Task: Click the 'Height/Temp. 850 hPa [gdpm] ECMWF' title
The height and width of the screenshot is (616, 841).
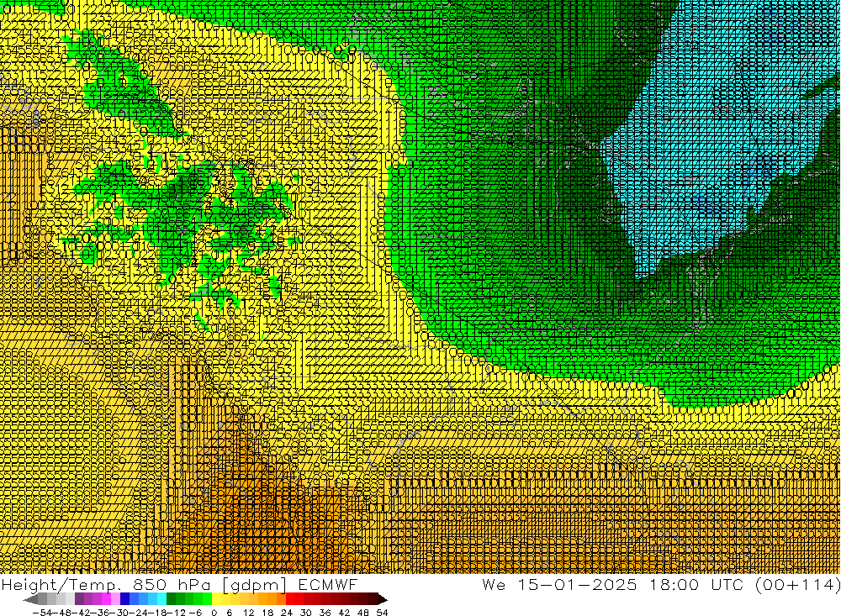Action: (x=179, y=584)
